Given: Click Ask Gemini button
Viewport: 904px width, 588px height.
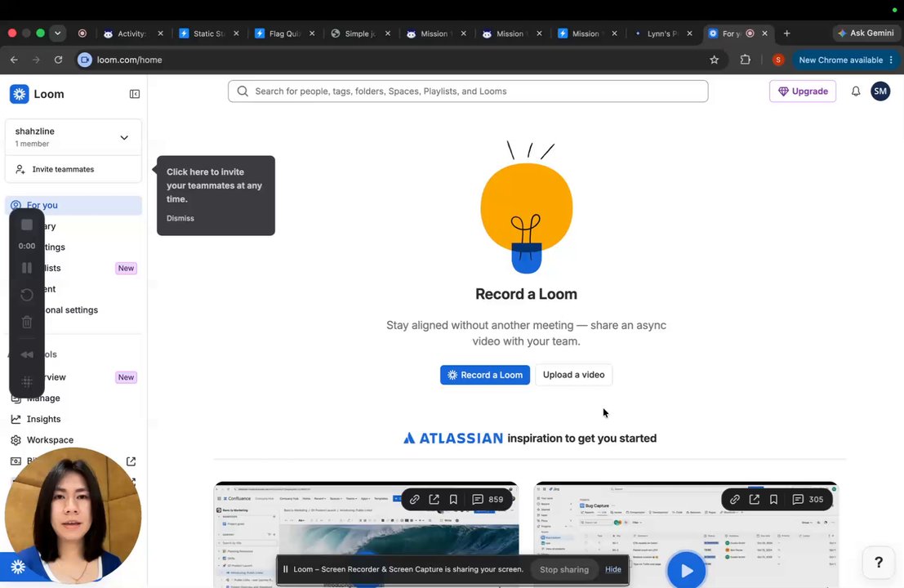Looking at the screenshot, I should point(866,33).
